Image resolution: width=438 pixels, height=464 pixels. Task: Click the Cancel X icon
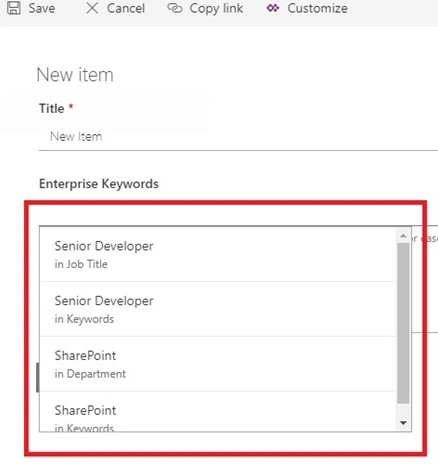coord(92,8)
